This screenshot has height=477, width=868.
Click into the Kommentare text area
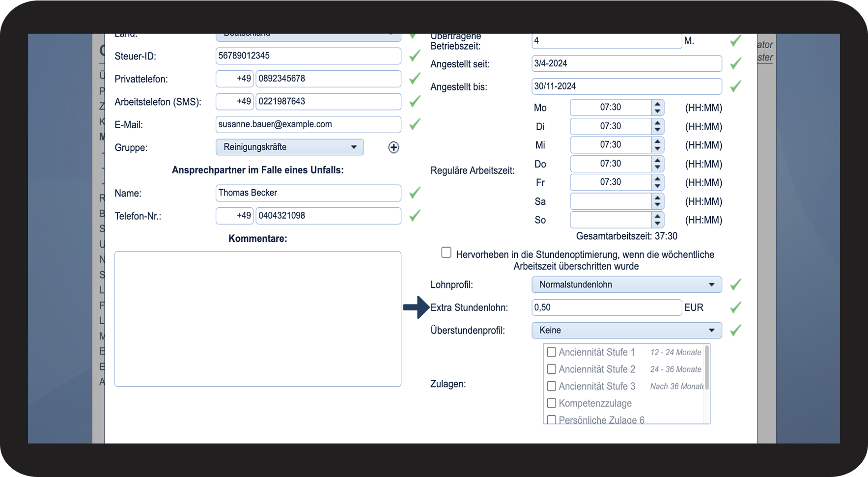[x=258, y=319]
